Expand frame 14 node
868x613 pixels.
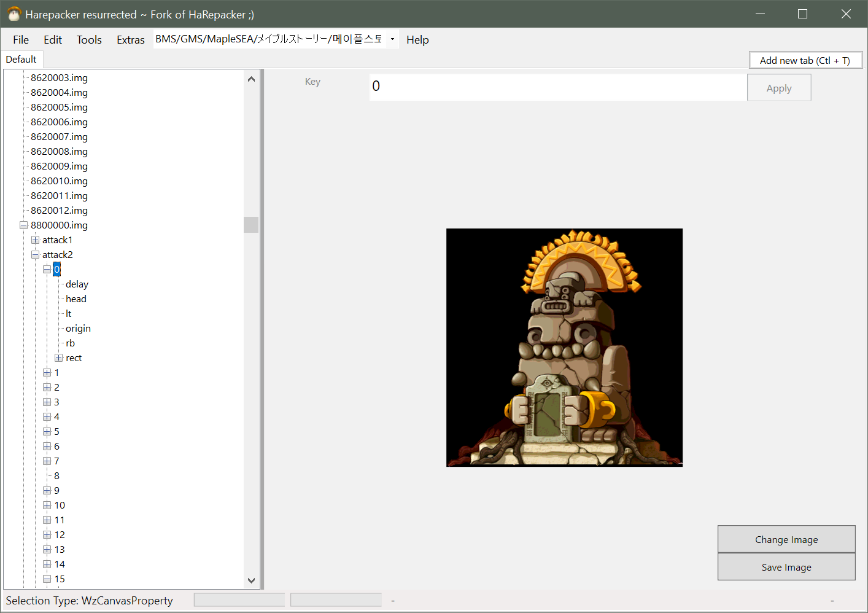[x=47, y=564]
